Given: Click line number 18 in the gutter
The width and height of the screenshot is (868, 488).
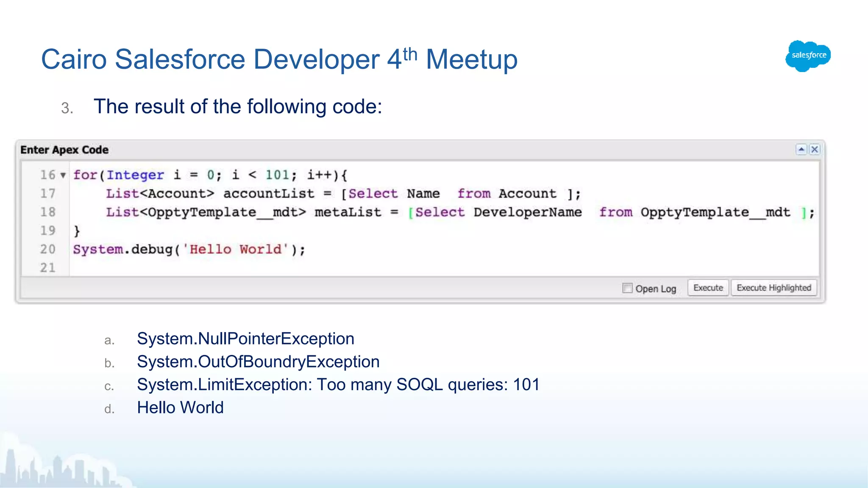Looking at the screenshot, I should tap(48, 212).
